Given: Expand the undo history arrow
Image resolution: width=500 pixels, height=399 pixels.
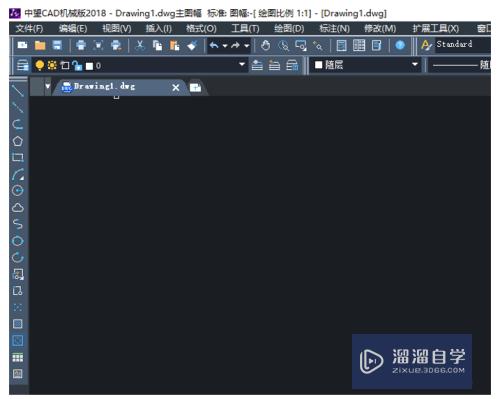Looking at the screenshot, I should [x=225, y=46].
